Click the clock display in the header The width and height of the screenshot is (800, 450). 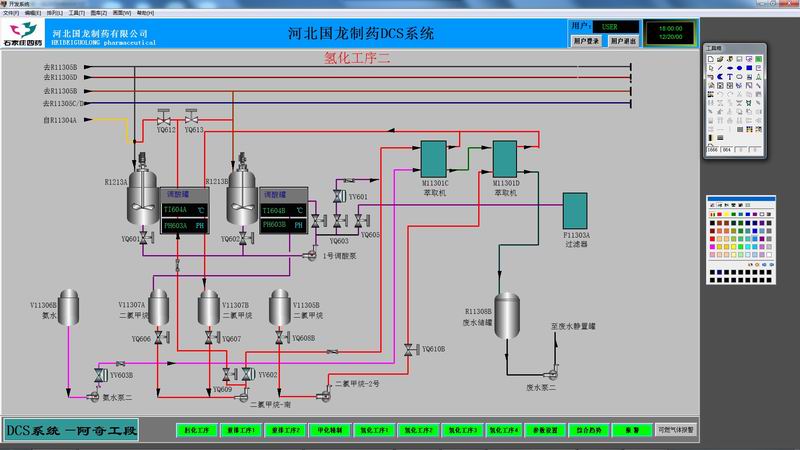tap(670, 33)
